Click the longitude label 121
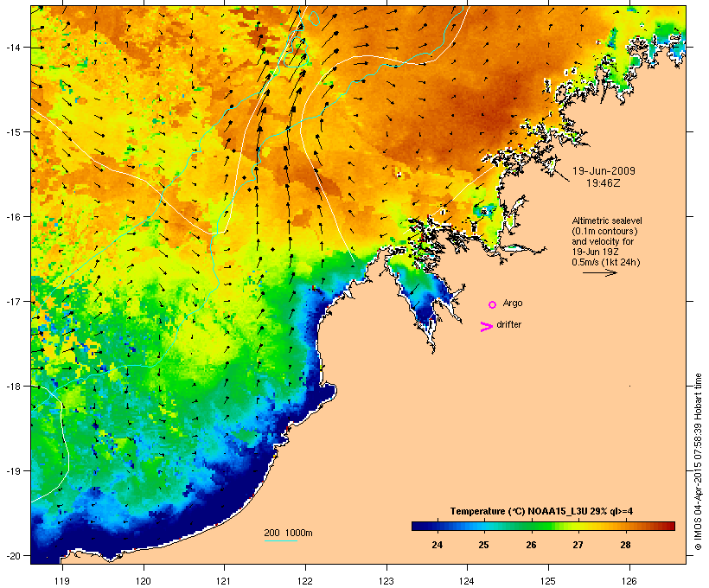The height and width of the screenshot is (588, 709). coord(224,581)
